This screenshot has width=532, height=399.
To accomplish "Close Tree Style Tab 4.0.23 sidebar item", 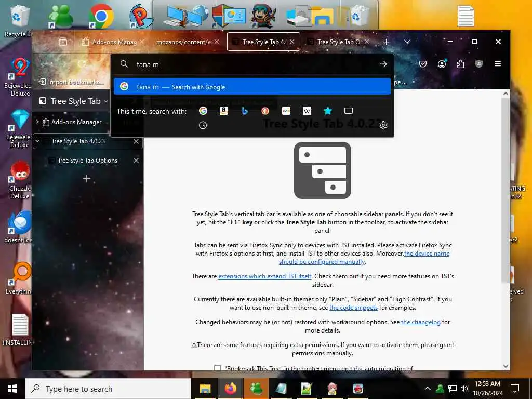I will click(136, 141).
